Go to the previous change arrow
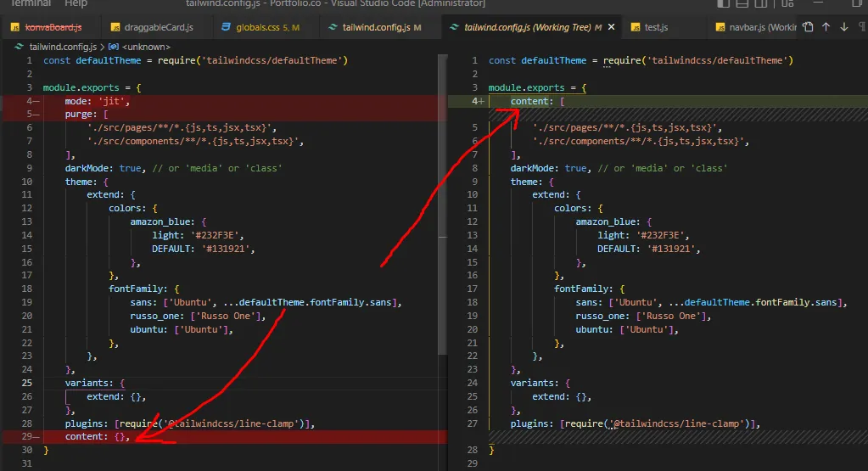Screen dimensions: 868x471 [826, 26]
